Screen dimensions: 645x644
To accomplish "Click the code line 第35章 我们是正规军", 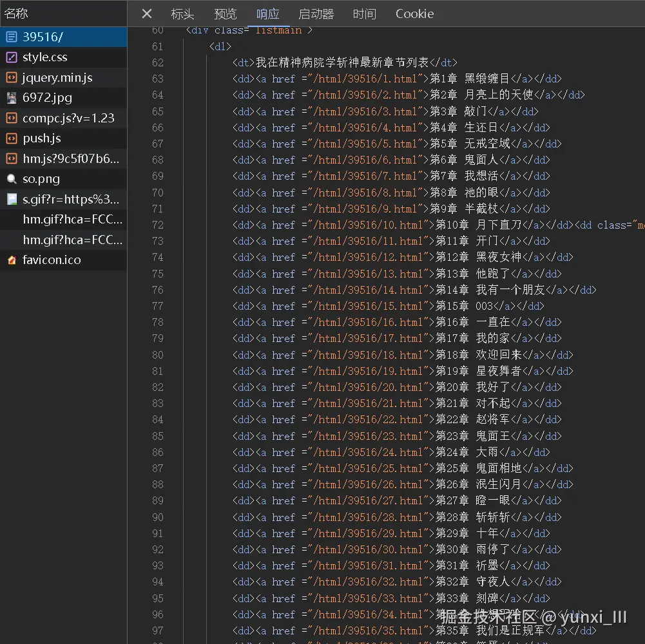I will click(414, 630).
